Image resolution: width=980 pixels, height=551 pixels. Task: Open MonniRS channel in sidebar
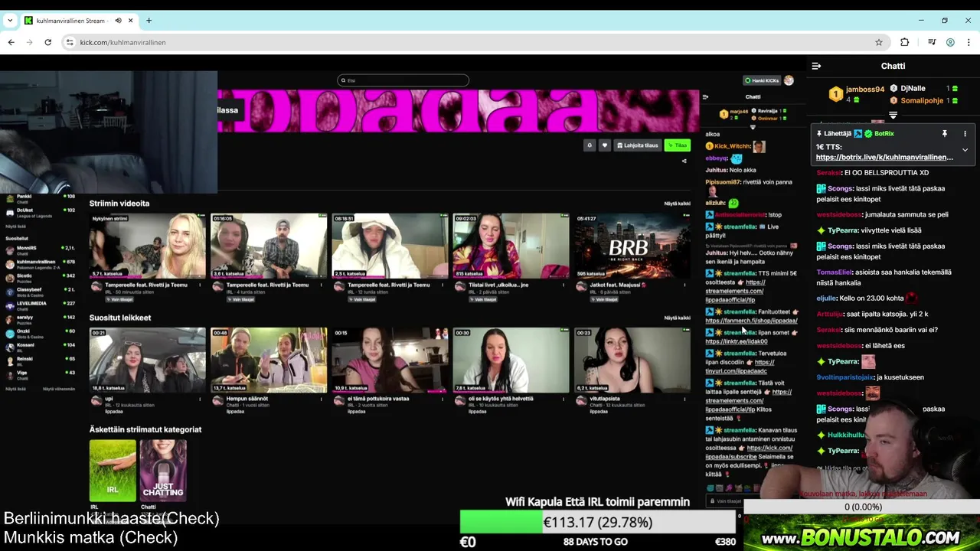41,249
